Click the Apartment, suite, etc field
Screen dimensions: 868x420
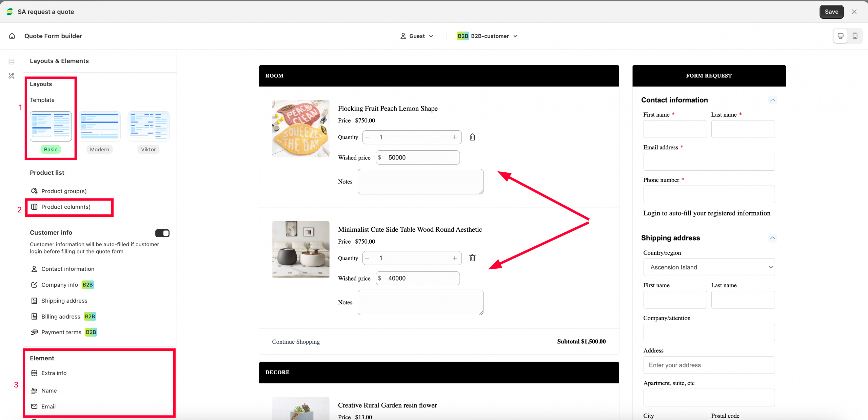pyautogui.click(x=709, y=398)
